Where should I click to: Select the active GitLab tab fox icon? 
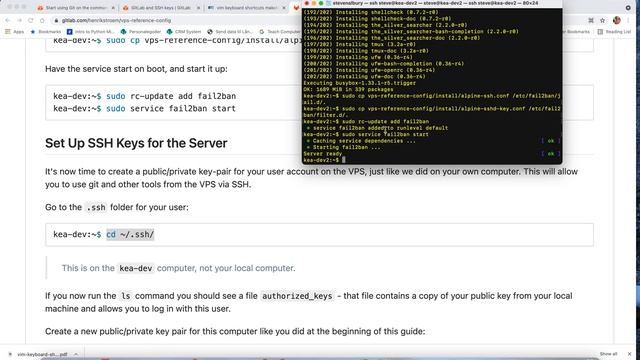click(x=296, y=8)
